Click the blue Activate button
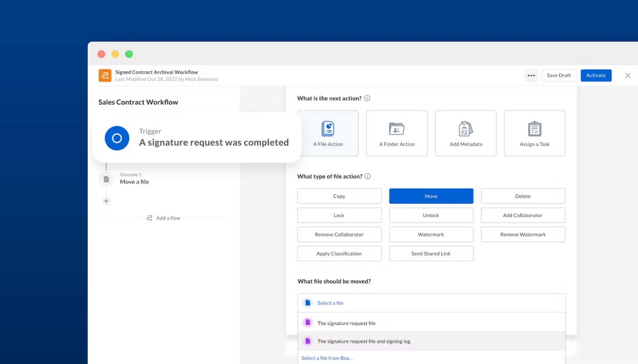Image resolution: width=638 pixels, height=364 pixels. pyautogui.click(x=596, y=75)
